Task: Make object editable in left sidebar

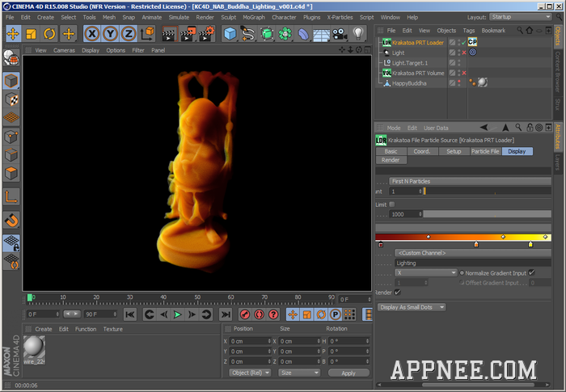Action: click(11, 57)
